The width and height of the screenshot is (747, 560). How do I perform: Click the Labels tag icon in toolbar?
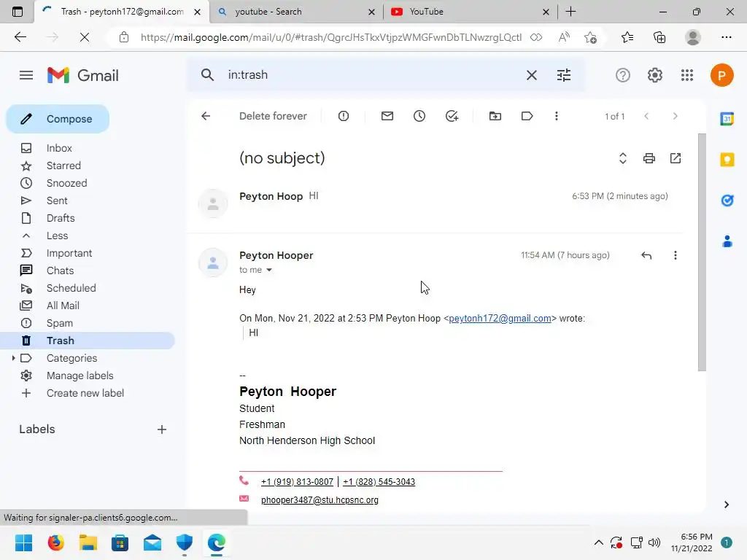click(x=527, y=116)
